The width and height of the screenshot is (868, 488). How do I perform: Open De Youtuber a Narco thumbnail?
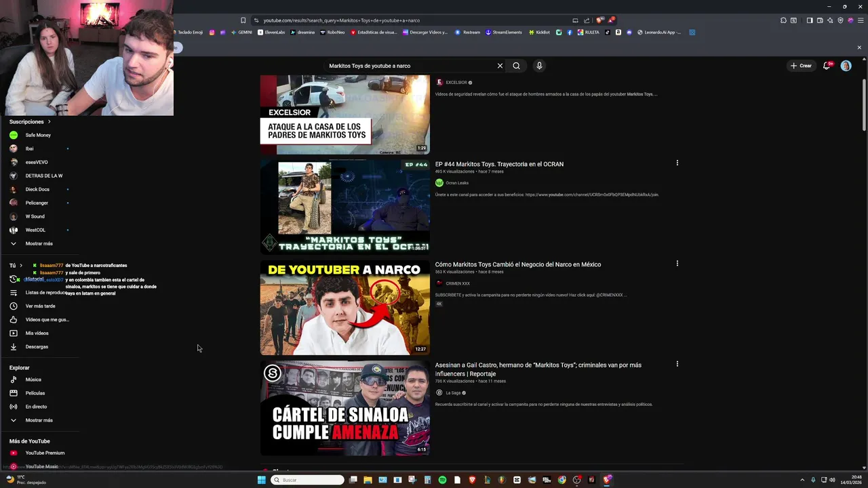tap(344, 308)
